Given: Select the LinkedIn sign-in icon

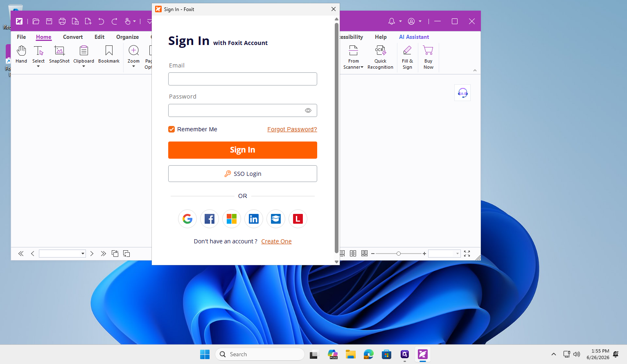Looking at the screenshot, I should point(254,219).
